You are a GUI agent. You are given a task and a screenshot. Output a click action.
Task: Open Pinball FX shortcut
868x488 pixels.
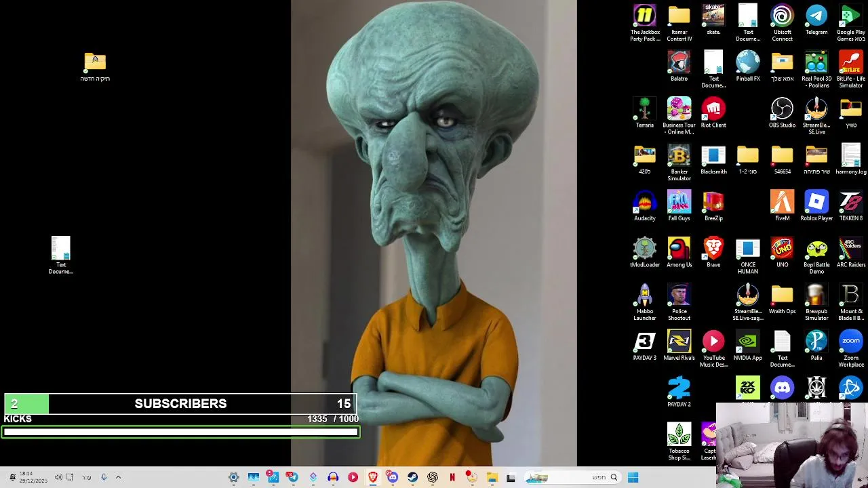747,66
